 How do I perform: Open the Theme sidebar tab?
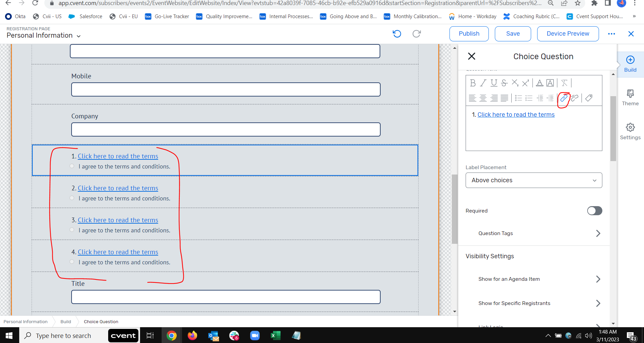tap(630, 98)
